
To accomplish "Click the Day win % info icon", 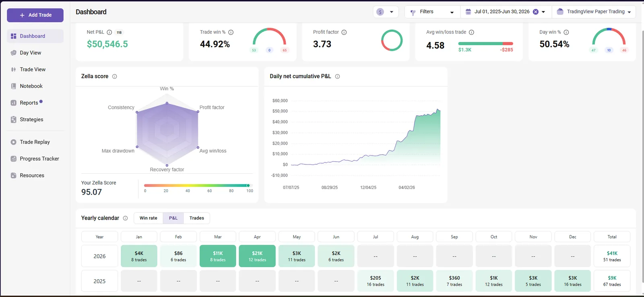I will click(x=566, y=32).
